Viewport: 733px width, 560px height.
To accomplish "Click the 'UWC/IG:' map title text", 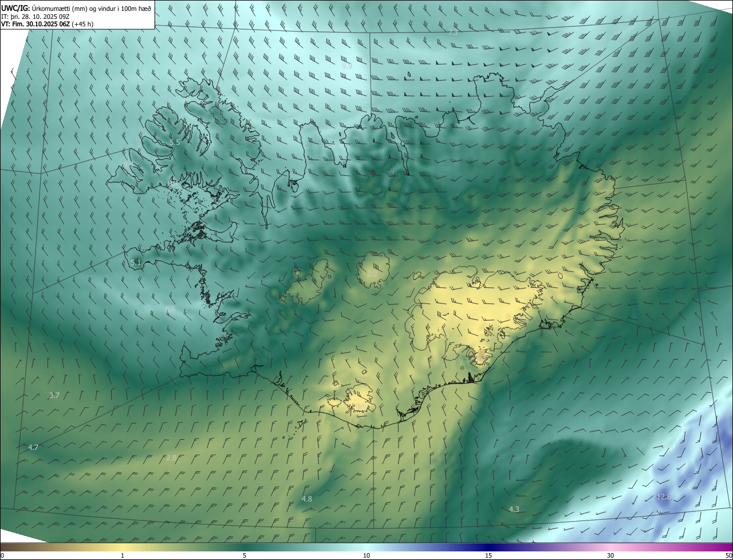I will [x=15, y=9].
